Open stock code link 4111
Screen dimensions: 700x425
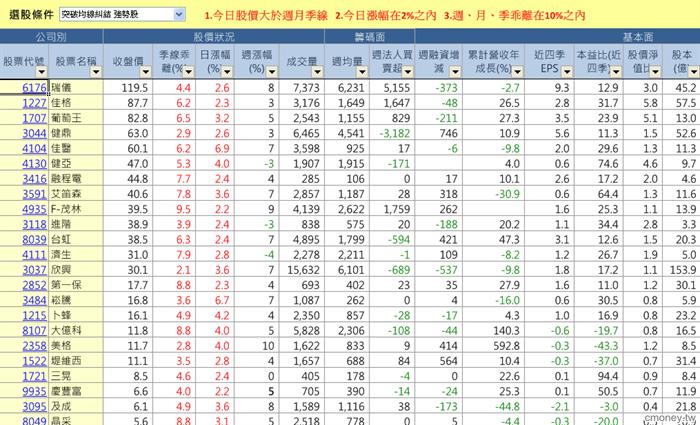tap(34, 254)
